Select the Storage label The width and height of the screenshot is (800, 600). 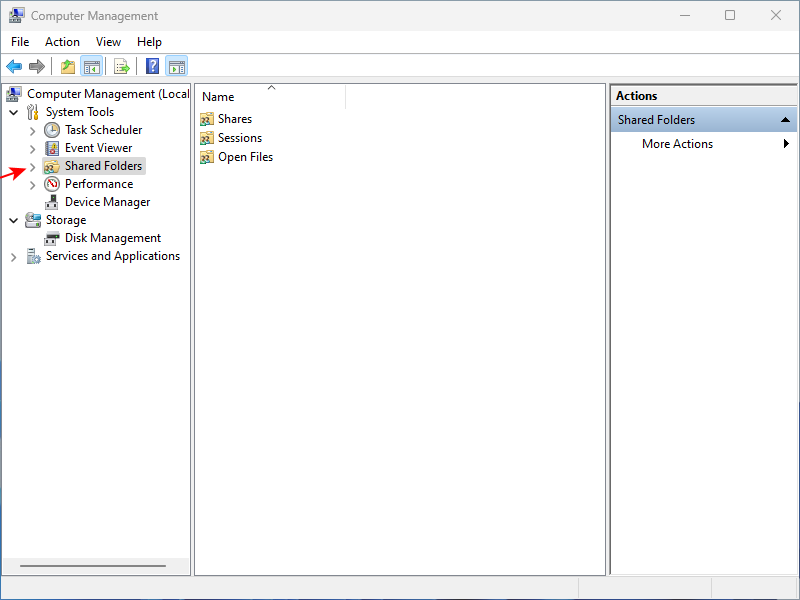[x=66, y=220]
